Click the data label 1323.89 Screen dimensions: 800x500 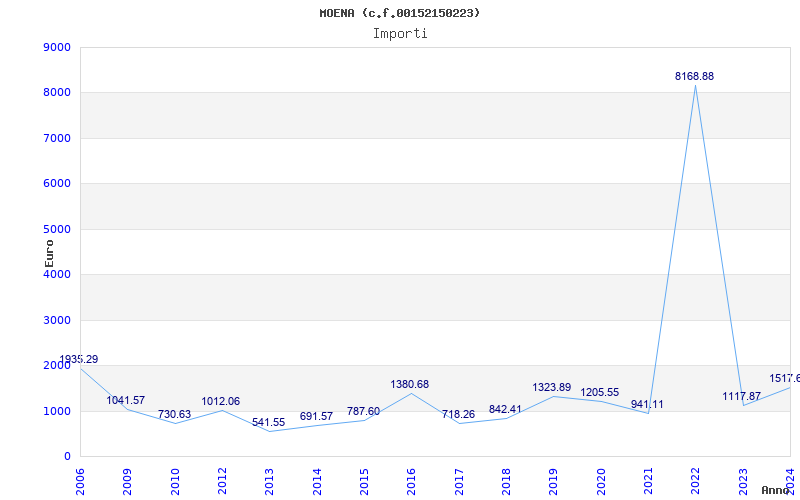552,388
